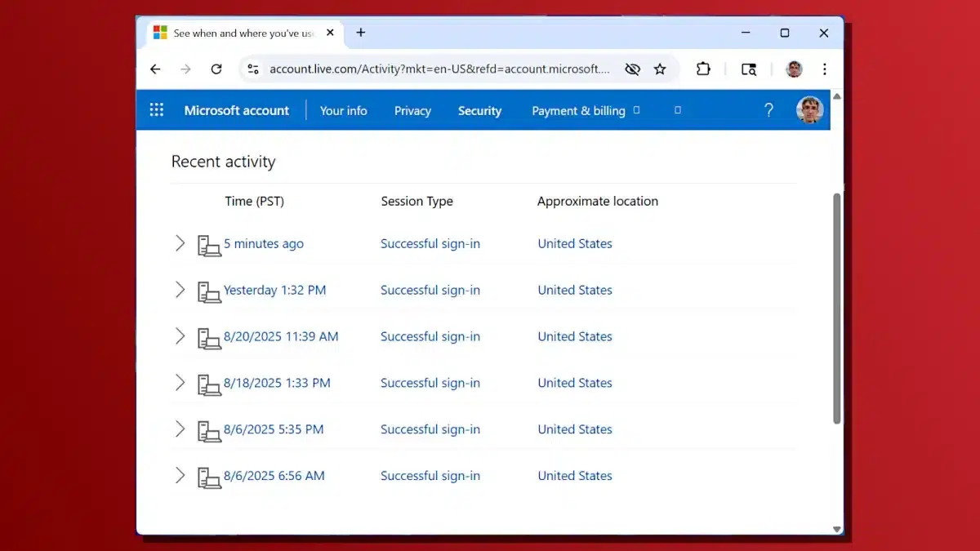Open the Chrome extensions puzzle icon
Viewport: 980px width, 551px height.
pos(703,69)
